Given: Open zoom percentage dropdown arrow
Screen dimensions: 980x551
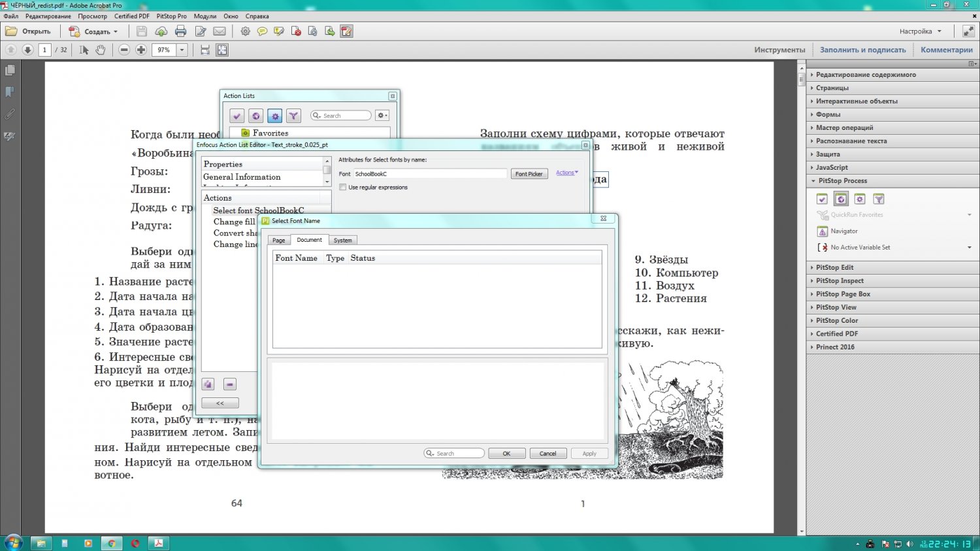Looking at the screenshot, I should coord(182,50).
